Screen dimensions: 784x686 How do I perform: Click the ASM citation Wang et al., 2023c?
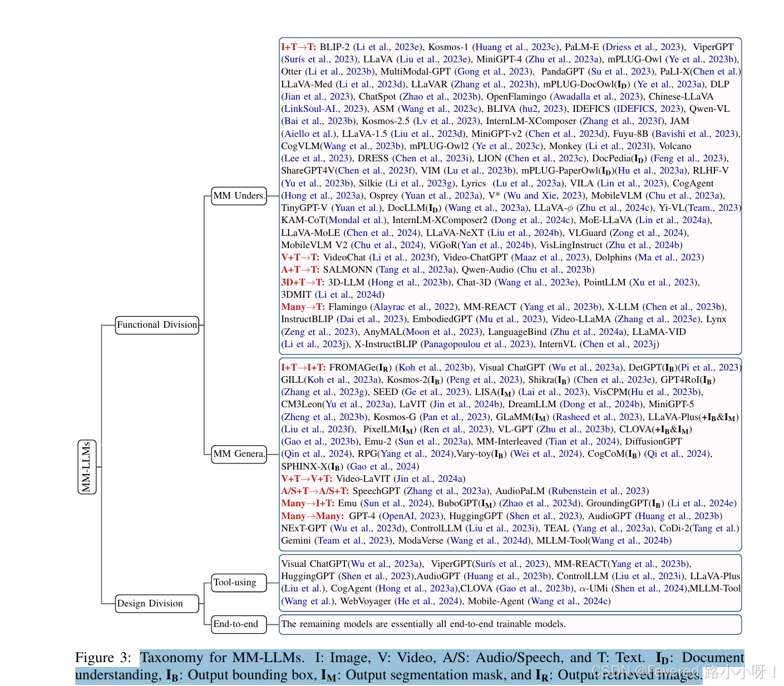[440, 109]
